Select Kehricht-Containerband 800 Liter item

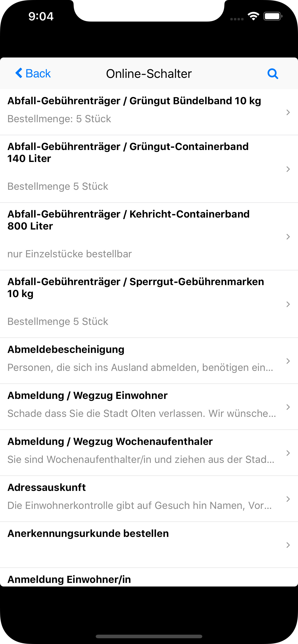click(x=128, y=234)
